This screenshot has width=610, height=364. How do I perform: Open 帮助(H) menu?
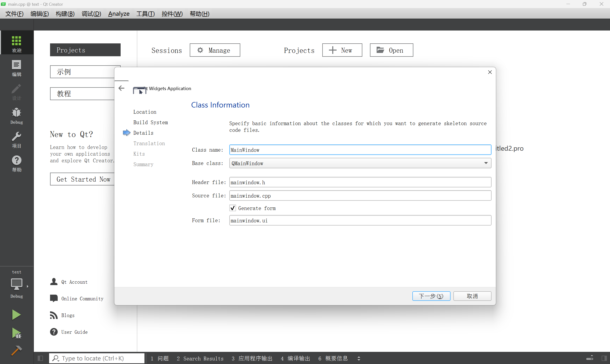point(200,14)
